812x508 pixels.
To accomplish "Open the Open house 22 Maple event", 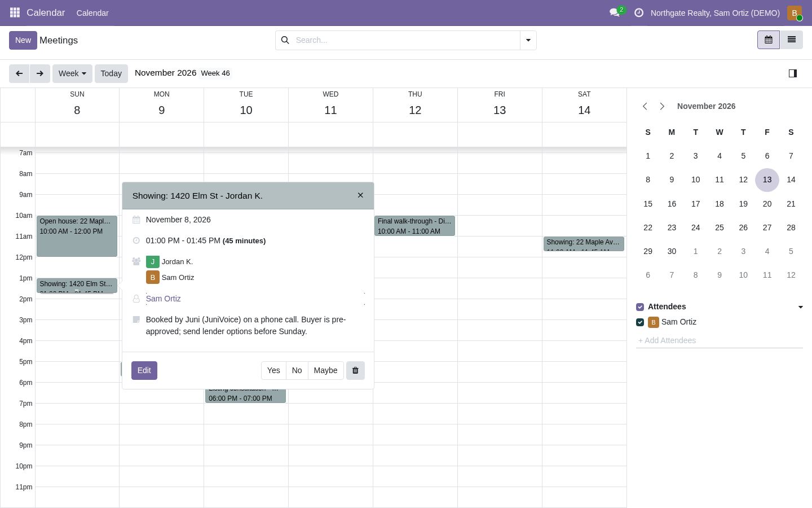I will (x=77, y=236).
